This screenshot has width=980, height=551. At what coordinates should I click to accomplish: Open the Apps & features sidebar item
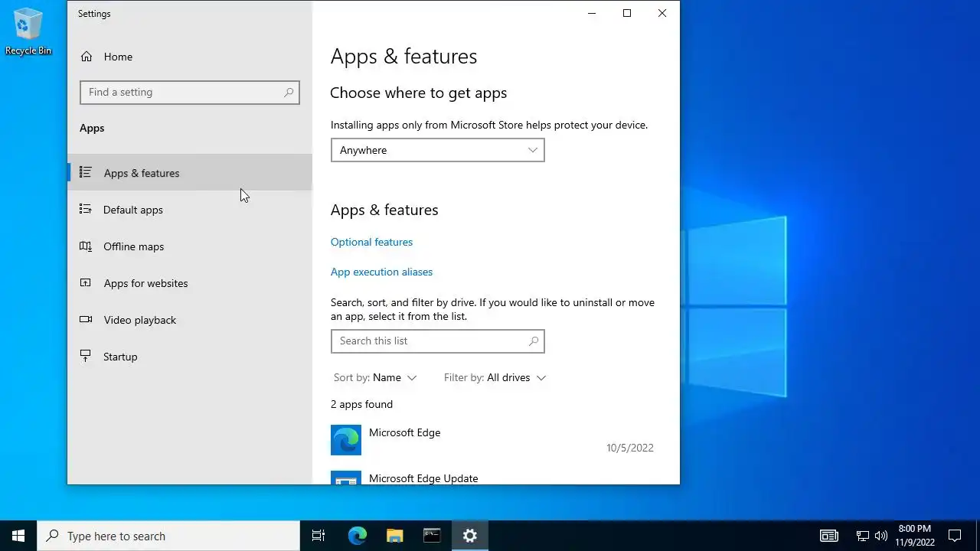click(x=190, y=173)
